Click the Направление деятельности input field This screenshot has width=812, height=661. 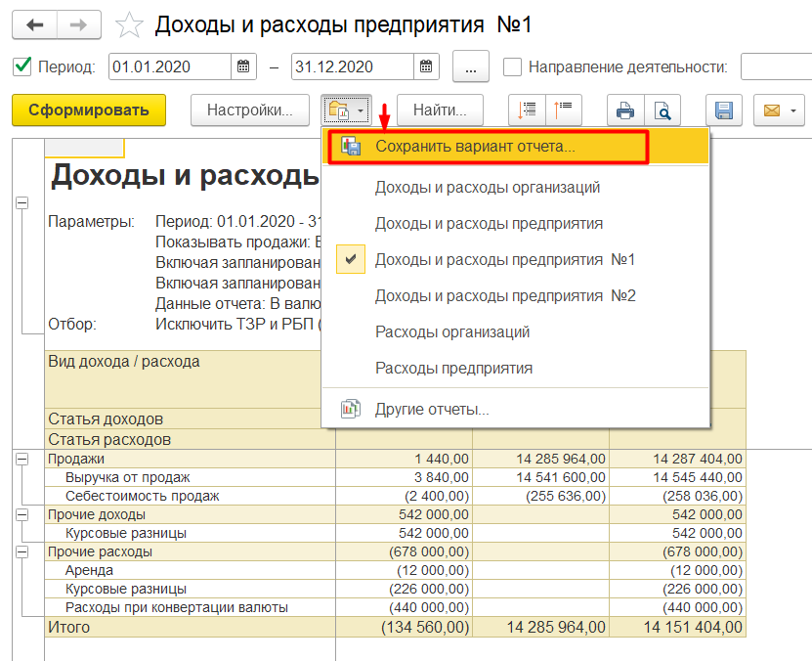(776, 66)
